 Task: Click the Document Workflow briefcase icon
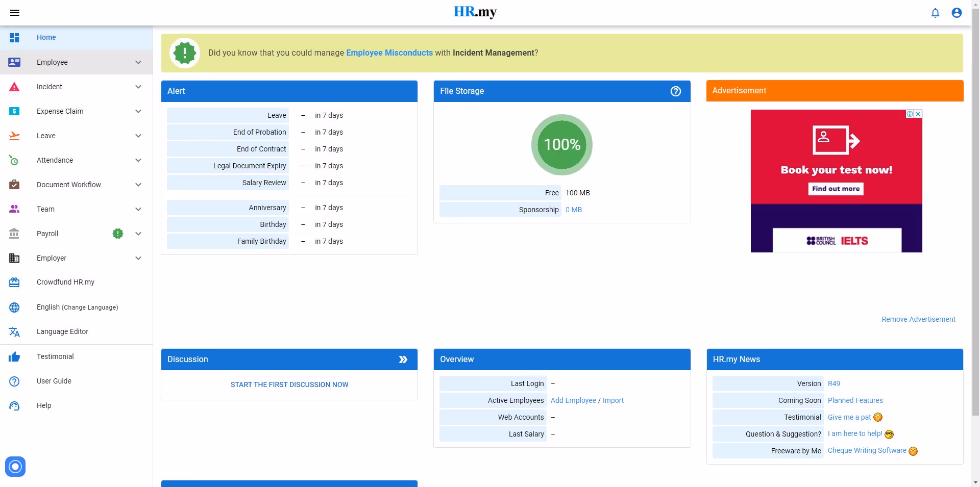click(x=14, y=185)
